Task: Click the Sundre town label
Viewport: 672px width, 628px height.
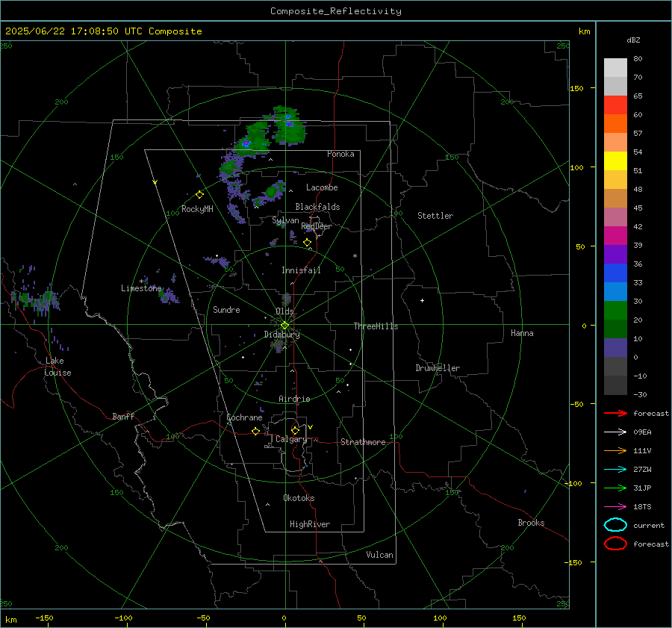Action: tap(226, 310)
